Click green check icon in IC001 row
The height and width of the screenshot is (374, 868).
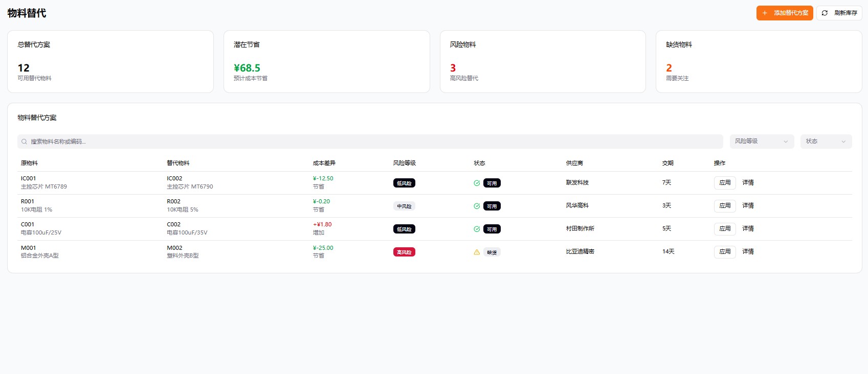click(477, 183)
